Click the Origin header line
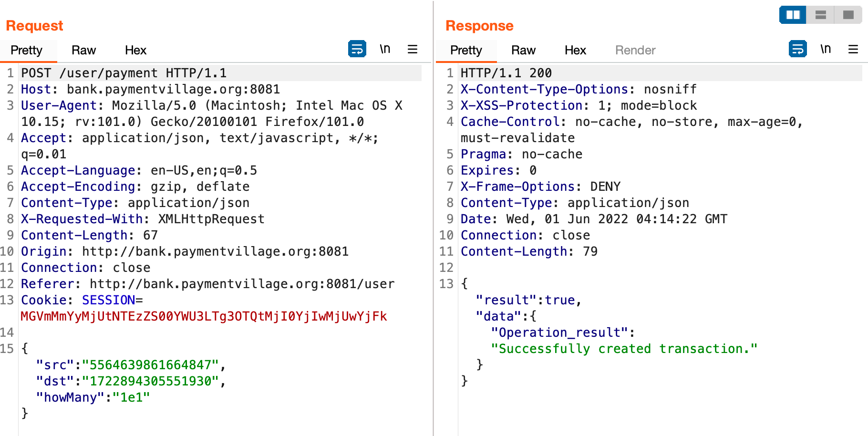The image size is (868, 436). [x=185, y=251]
